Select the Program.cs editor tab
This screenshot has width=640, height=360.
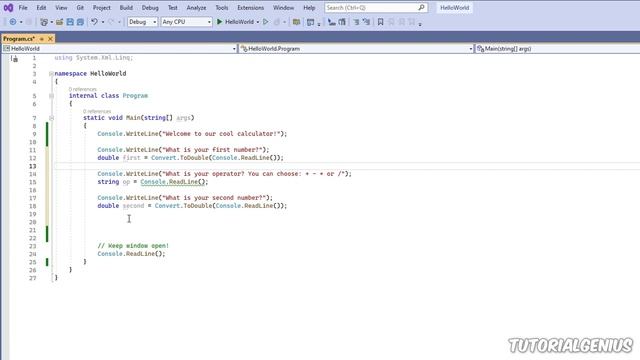(x=19, y=39)
